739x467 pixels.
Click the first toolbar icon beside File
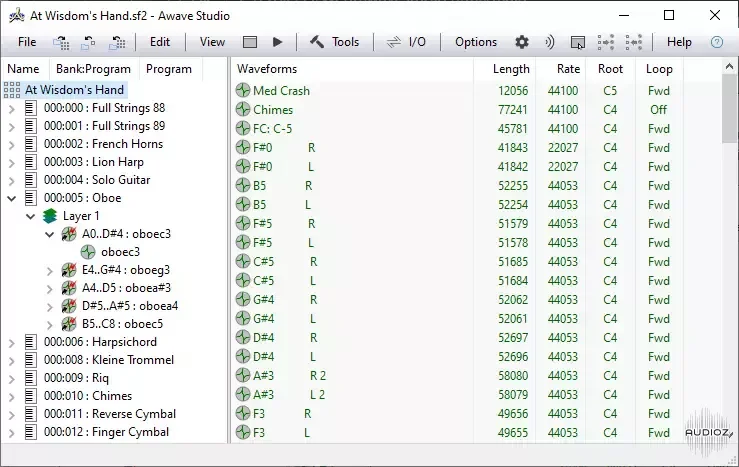click(x=61, y=43)
